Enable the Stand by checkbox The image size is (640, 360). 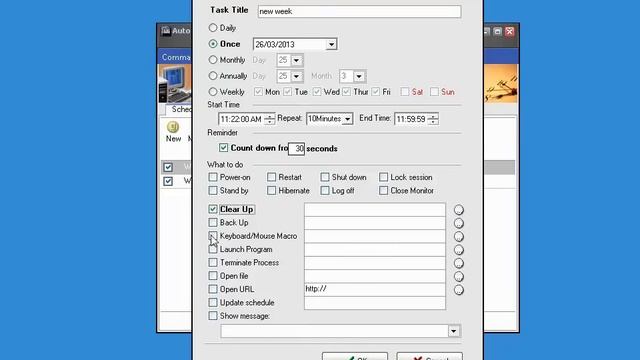click(213, 190)
